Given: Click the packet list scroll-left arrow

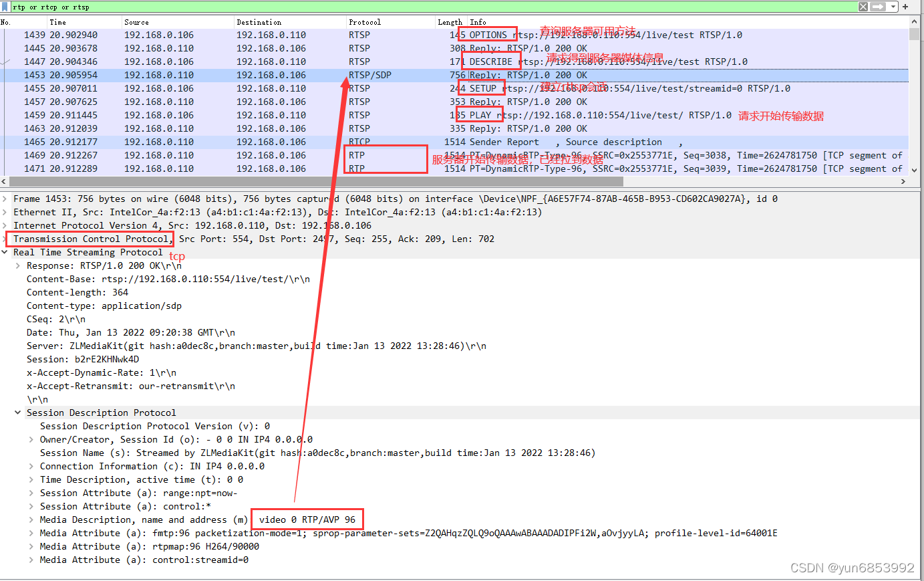Looking at the screenshot, I should pos(4,181).
